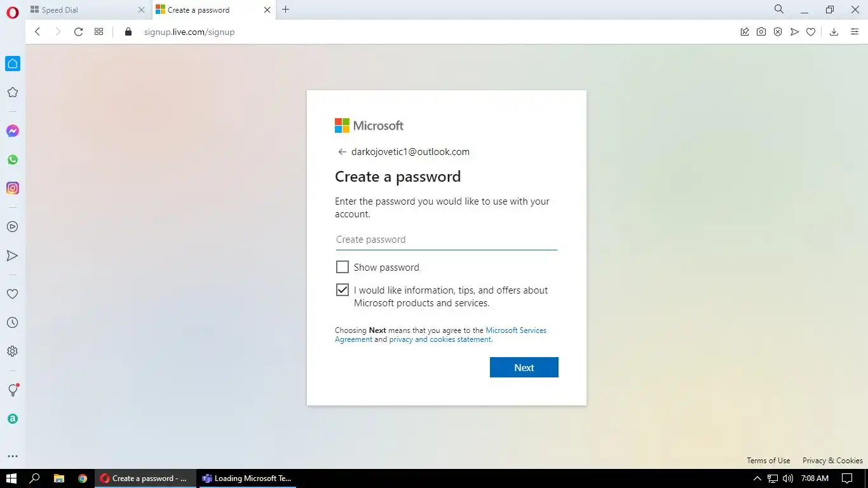
Task: Open Bookmarks star in the sidebar
Action: coord(13,92)
